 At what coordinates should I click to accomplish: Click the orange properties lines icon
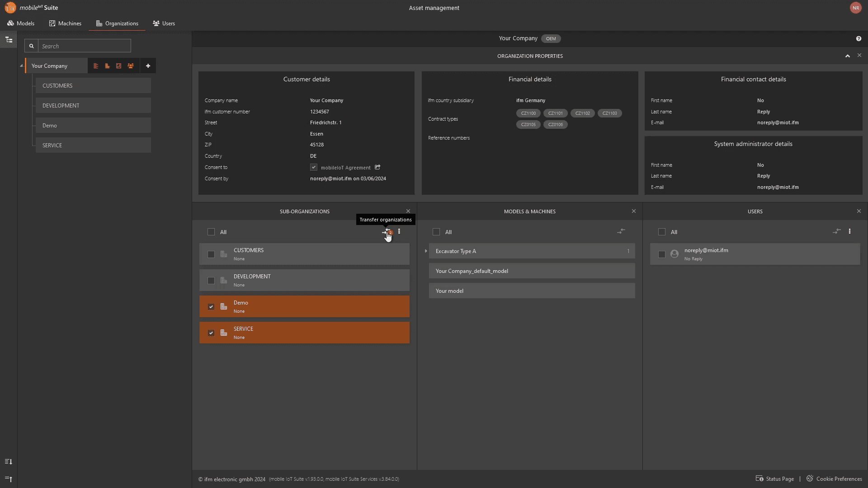pos(96,66)
